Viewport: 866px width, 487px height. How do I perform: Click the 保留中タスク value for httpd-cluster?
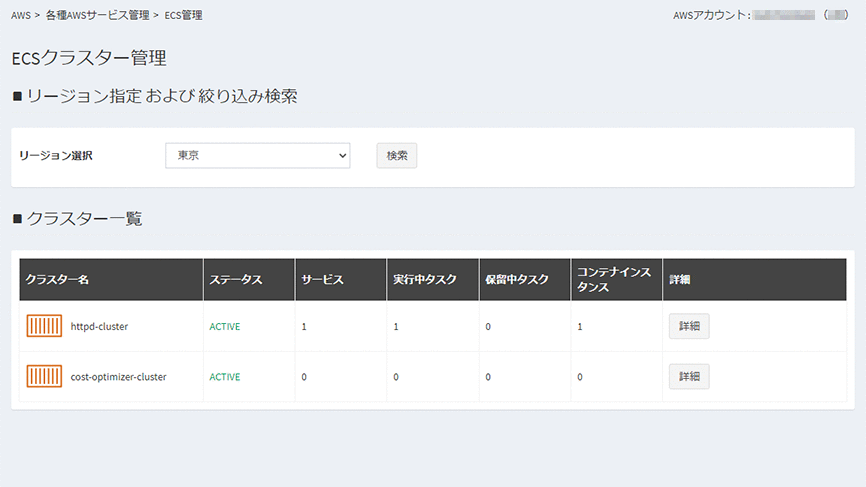[488, 326]
